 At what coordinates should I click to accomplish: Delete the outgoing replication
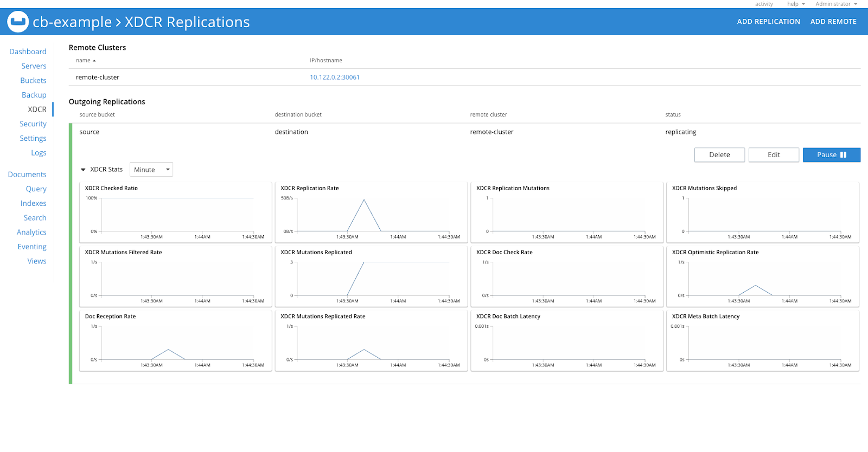719,155
